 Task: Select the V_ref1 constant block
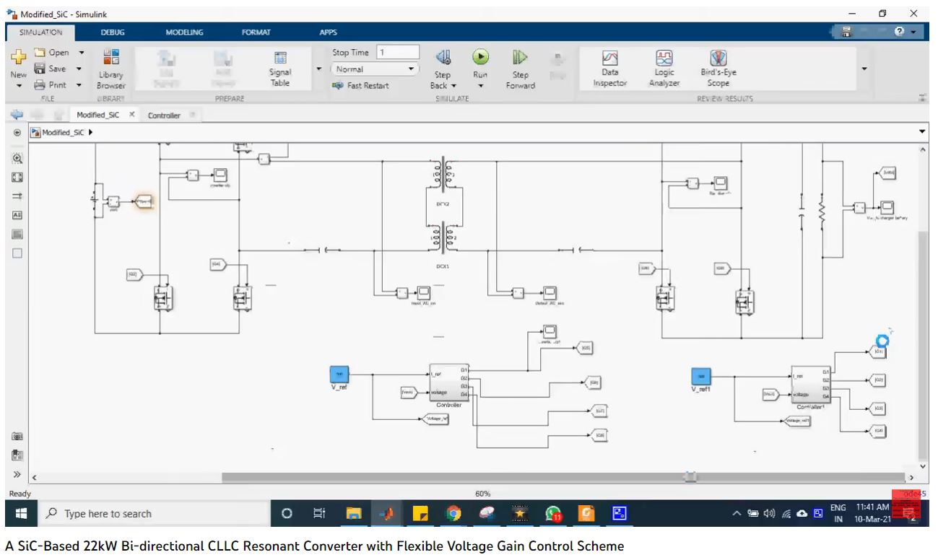click(x=700, y=376)
